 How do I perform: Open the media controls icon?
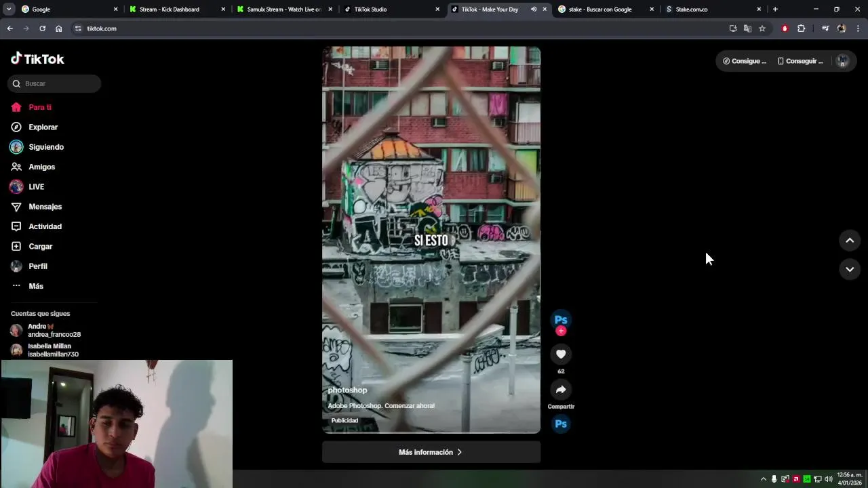(825, 28)
